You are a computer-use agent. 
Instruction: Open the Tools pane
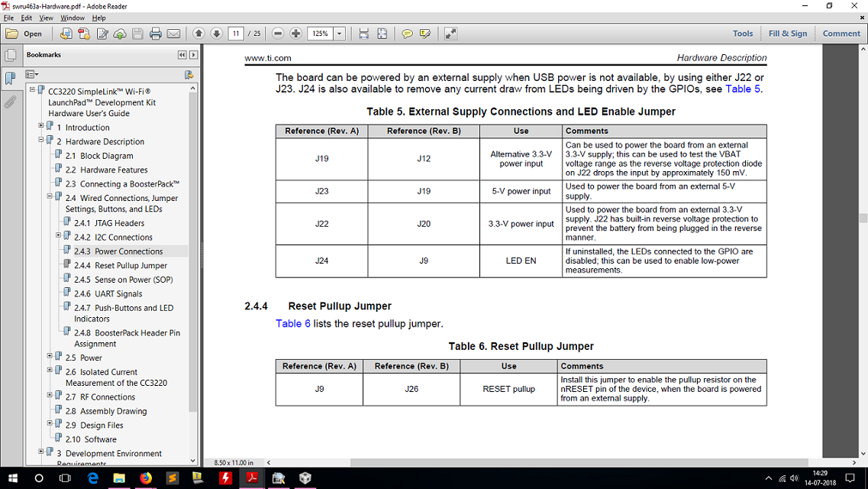(742, 34)
